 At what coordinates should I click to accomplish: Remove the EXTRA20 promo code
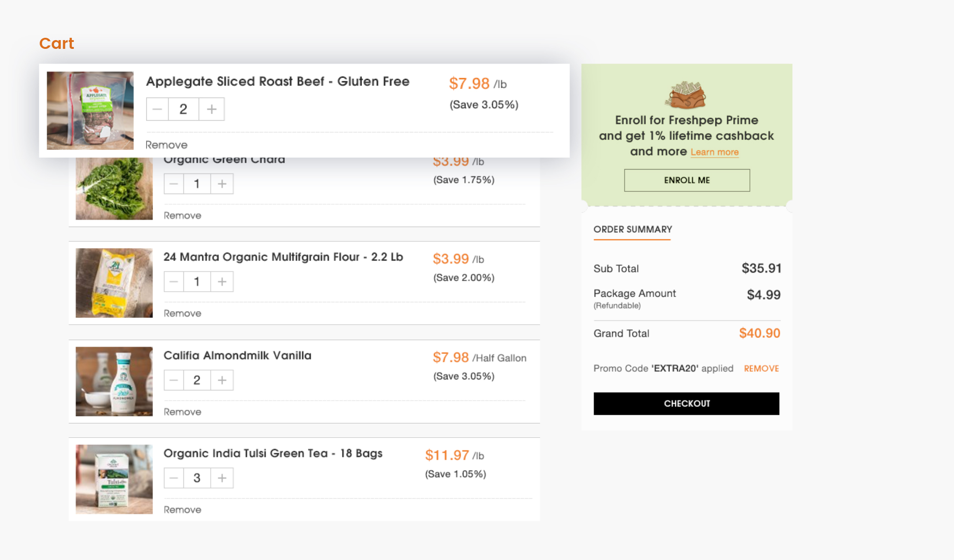coord(762,369)
